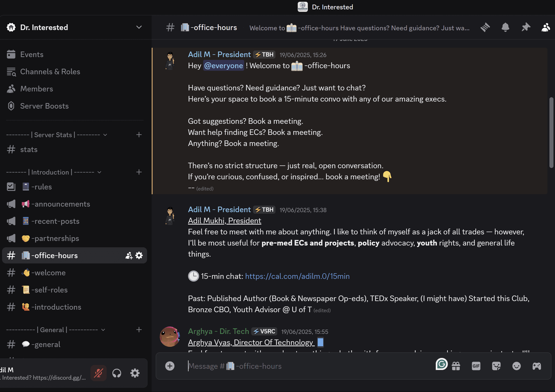Open pinned messages

coord(526,28)
